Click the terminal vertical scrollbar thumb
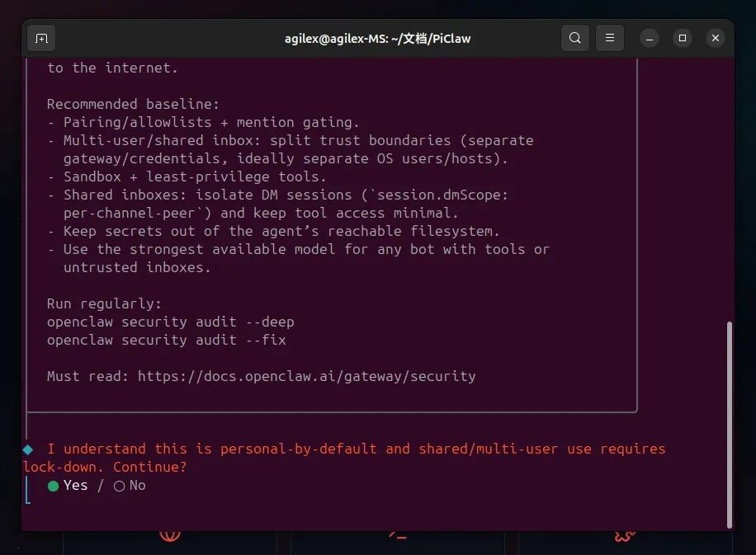Screen dimensions: 756x555 [x=730, y=425]
